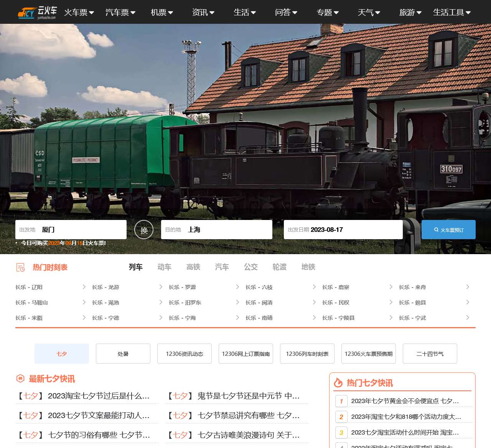This screenshot has width=491, height=448.
Task: Swap origin and destination with 换 button
Action: [x=144, y=230]
